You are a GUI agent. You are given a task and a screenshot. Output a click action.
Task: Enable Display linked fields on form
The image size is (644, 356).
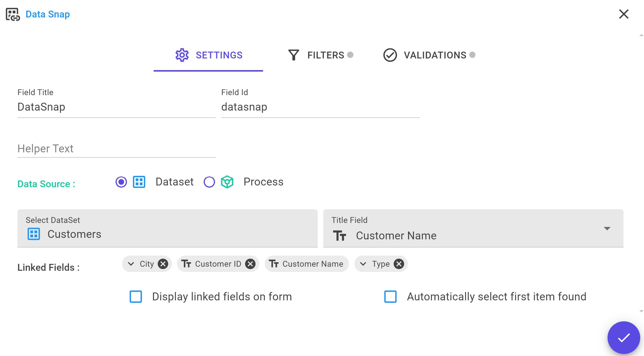click(x=136, y=297)
